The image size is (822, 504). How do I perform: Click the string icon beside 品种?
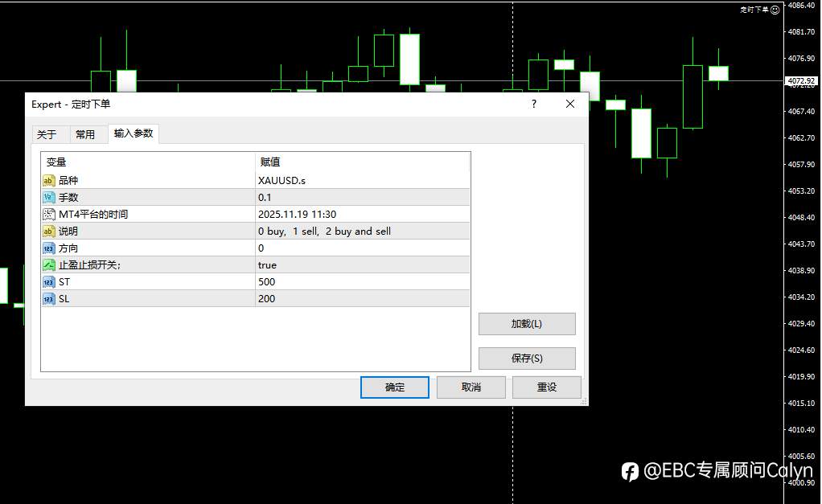pyautogui.click(x=48, y=181)
